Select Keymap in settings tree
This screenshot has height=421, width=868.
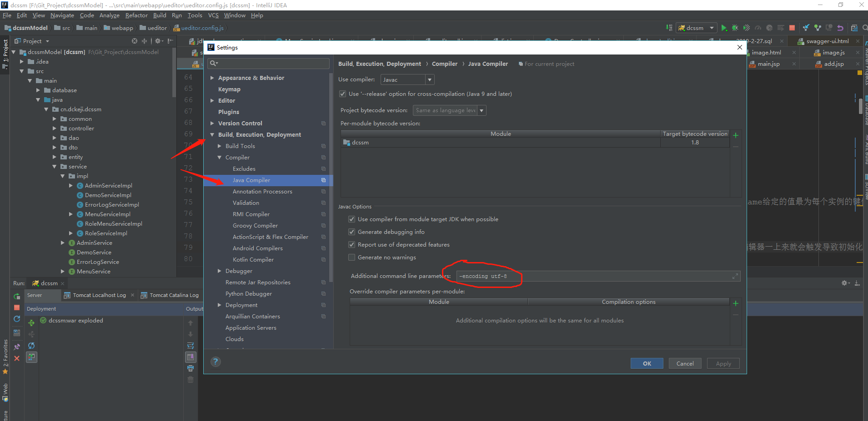pos(229,89)
